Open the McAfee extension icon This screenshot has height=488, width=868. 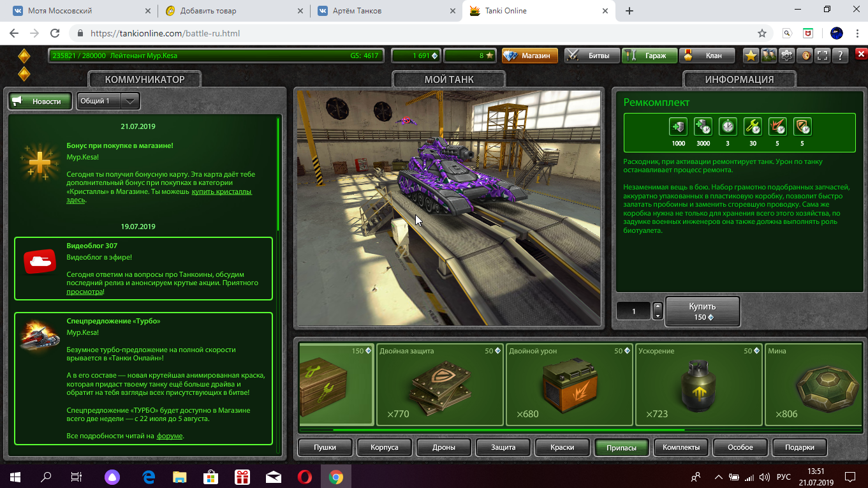point(807,33)
